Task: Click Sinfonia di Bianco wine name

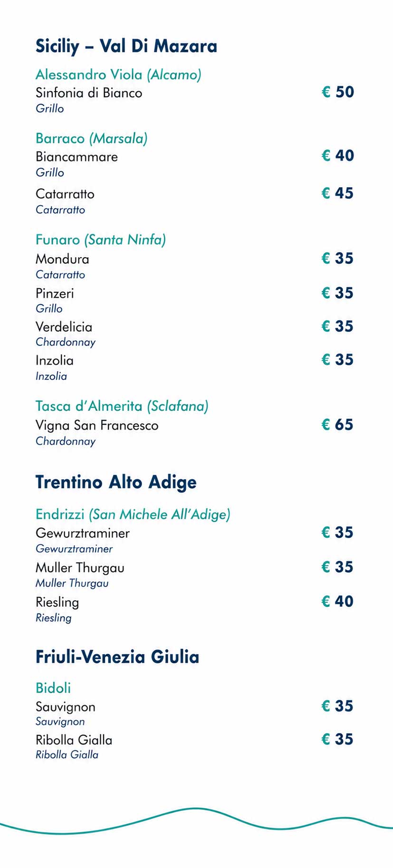Action: pyautogui.click(x=89, y=93)
